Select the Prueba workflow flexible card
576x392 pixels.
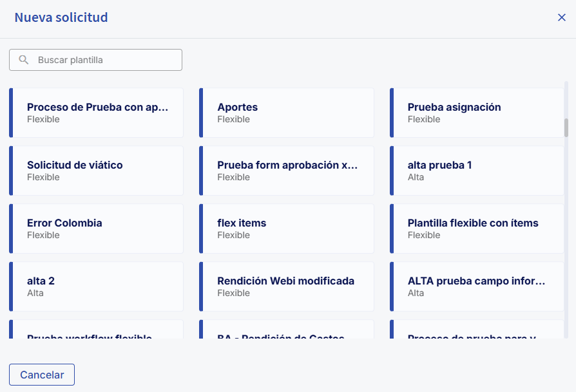point(97,331)
